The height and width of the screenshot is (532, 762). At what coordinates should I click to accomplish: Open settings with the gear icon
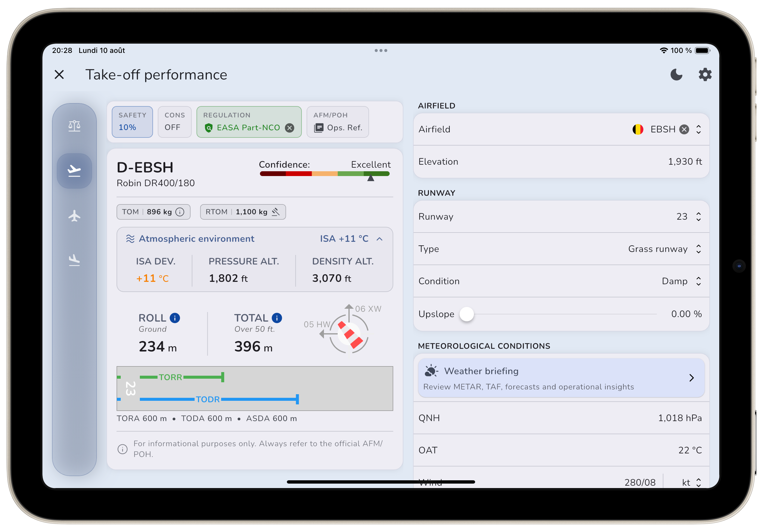[705, 75]
